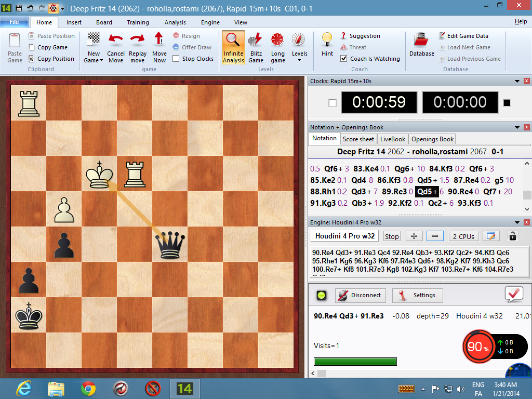Select the black queen on the board

(170, 245)
